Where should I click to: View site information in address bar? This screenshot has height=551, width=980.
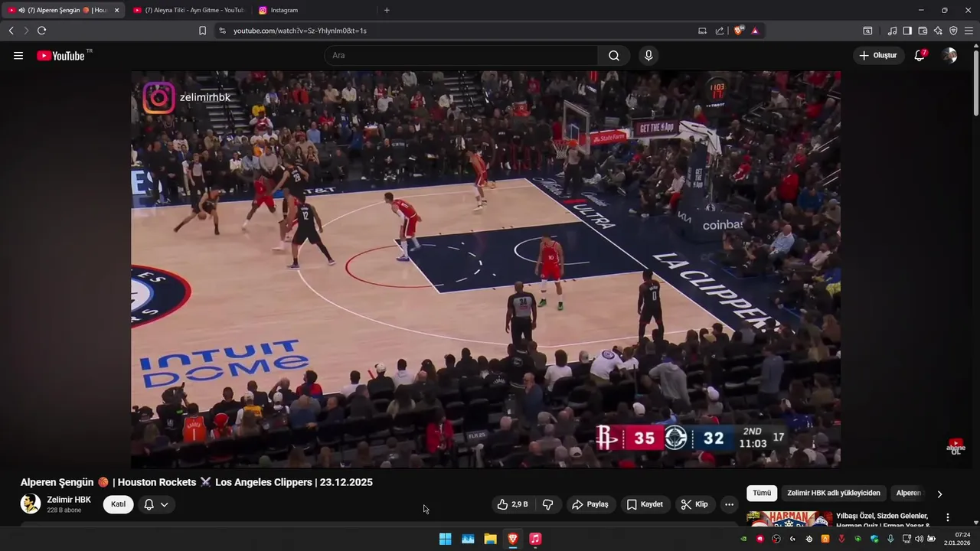coord(222,31)
